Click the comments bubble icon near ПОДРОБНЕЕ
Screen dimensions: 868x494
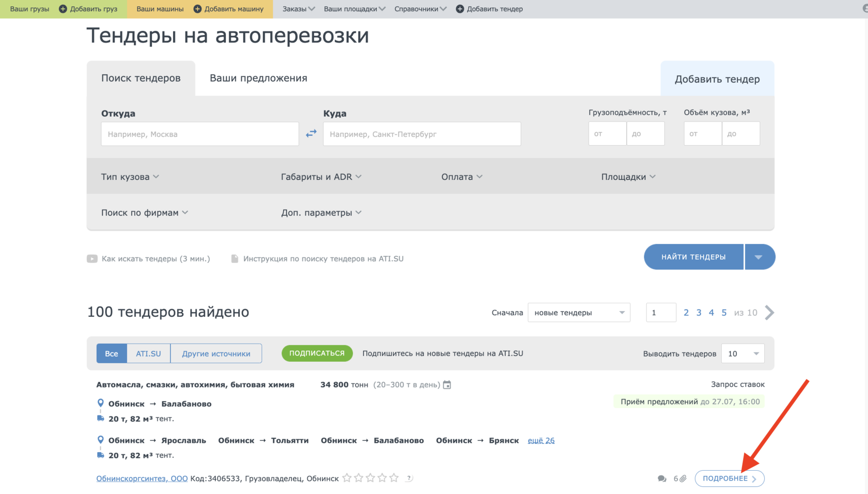click(x=662, y=478)
